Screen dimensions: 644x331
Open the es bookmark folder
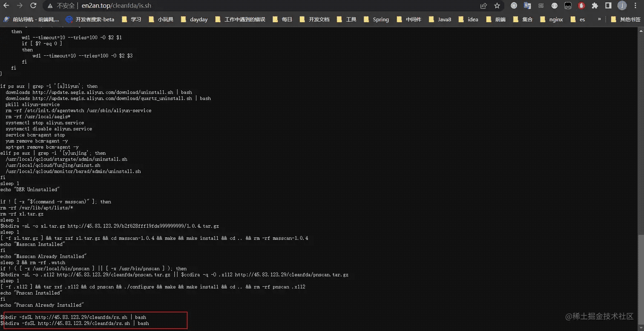[x=578, y=19]
